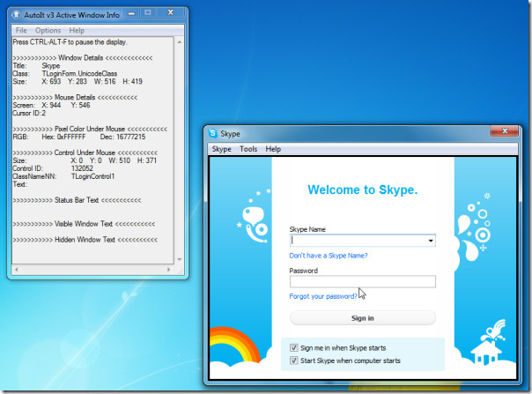Viewport: 532px width, 394px height.
Task: Close the Skype login window
Action: (x=505, y=131)
